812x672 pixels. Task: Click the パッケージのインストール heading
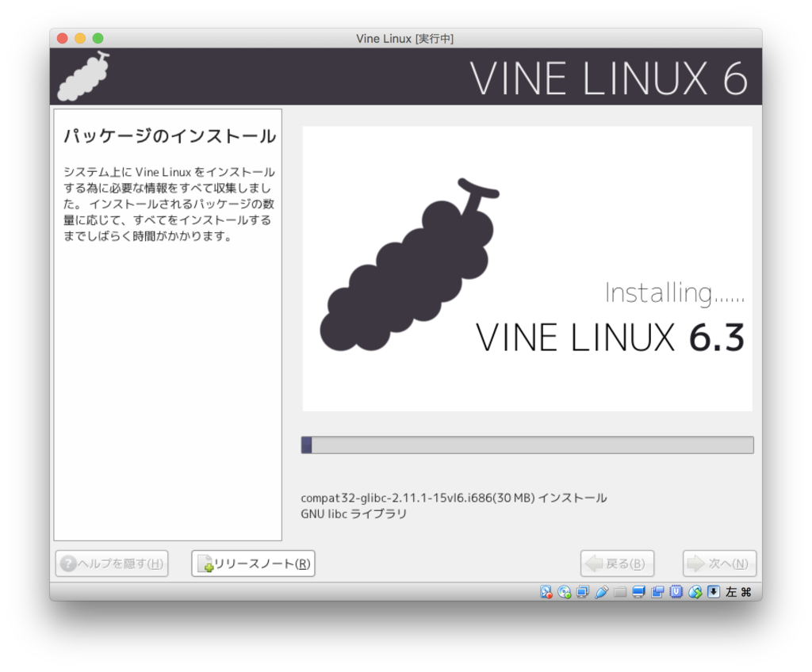tap(170, 136)
